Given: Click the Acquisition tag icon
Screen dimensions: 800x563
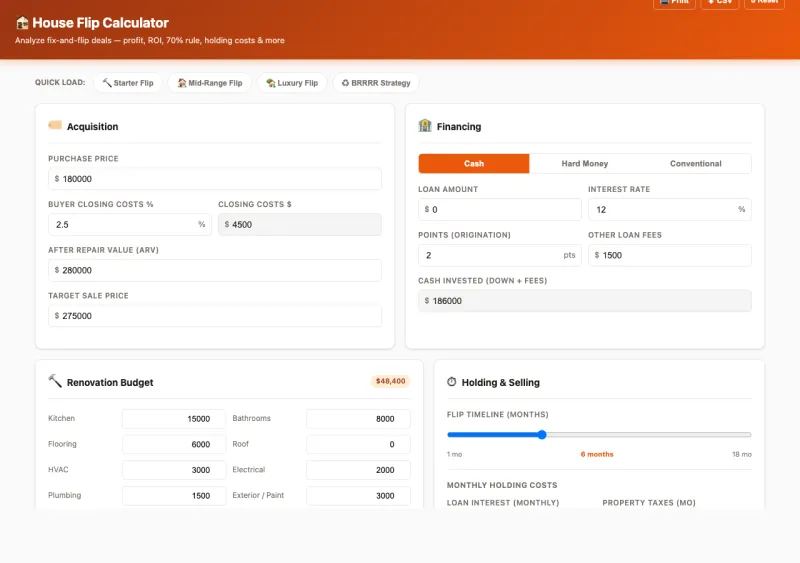Looking at the screenshot, I should tap(55, 126).
